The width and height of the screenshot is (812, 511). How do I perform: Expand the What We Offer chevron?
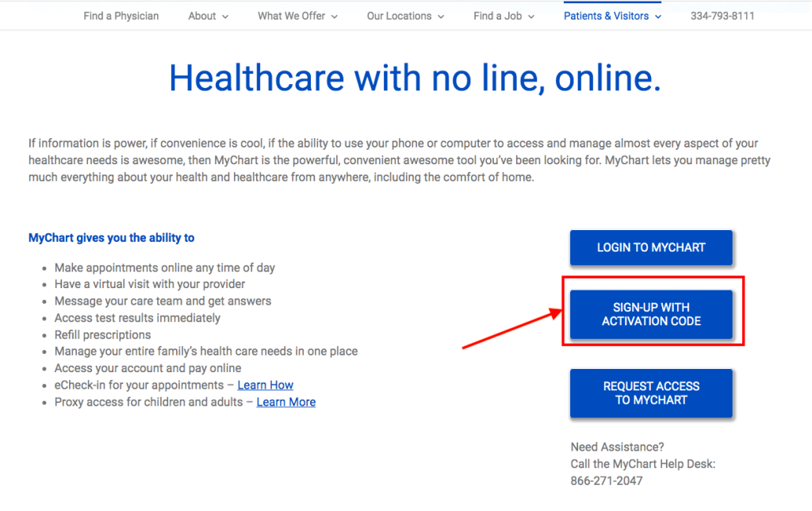[335, 17]
